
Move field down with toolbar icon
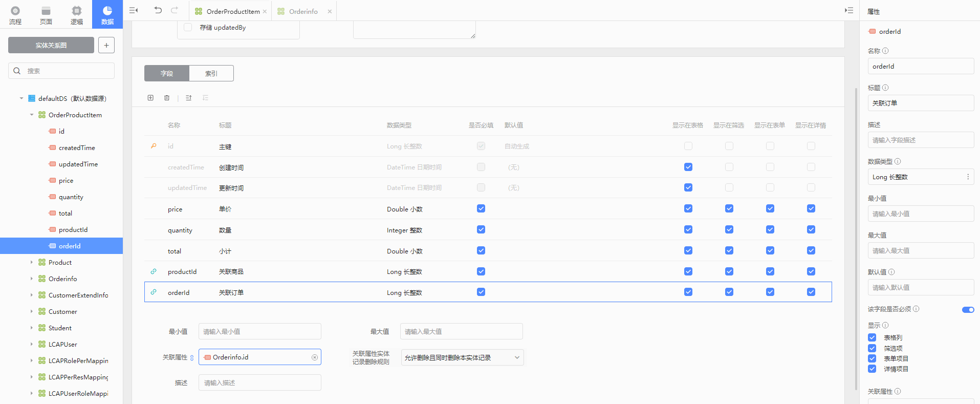point(205,98)
